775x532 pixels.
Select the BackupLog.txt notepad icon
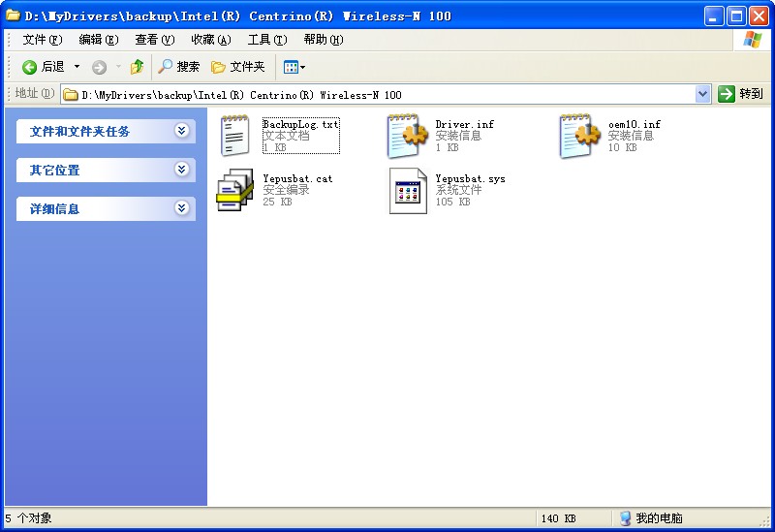(234, 136)
